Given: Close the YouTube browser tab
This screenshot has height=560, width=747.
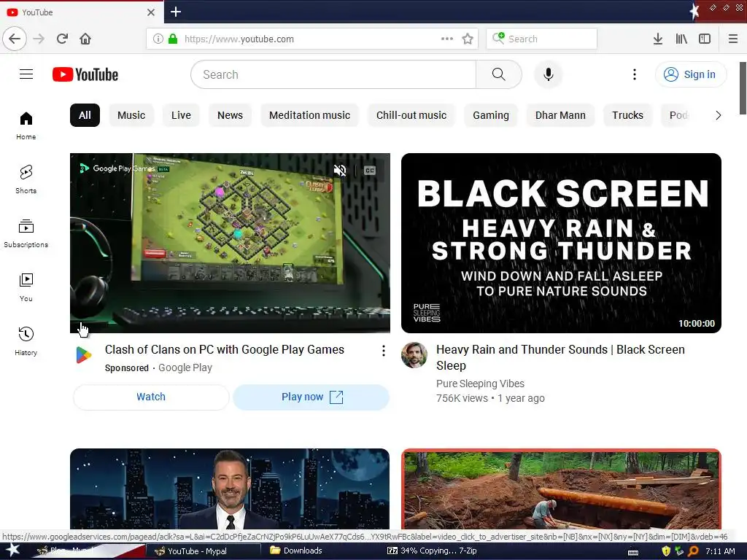Looking at the screenshot, I should (x=150, y=12).
